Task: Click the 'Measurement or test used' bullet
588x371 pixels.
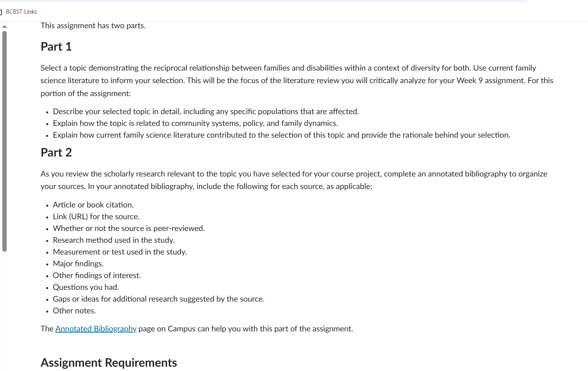Action: 119,252
